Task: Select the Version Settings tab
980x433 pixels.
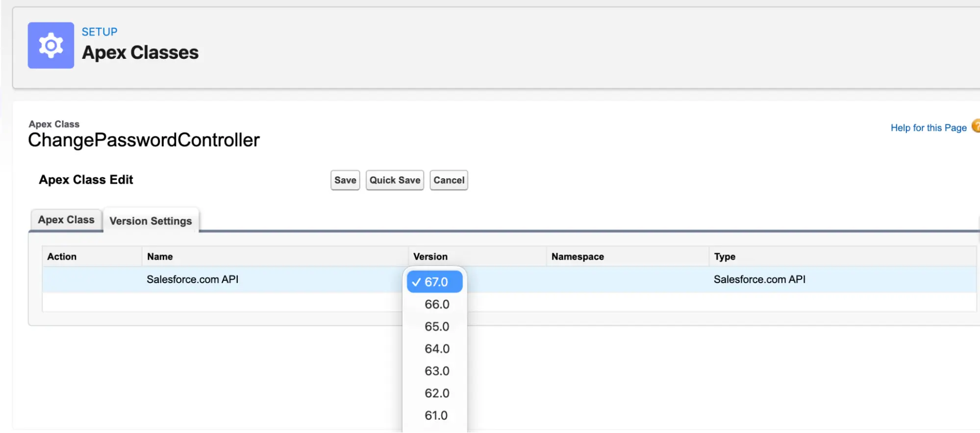Action: [x=151, y=221]
